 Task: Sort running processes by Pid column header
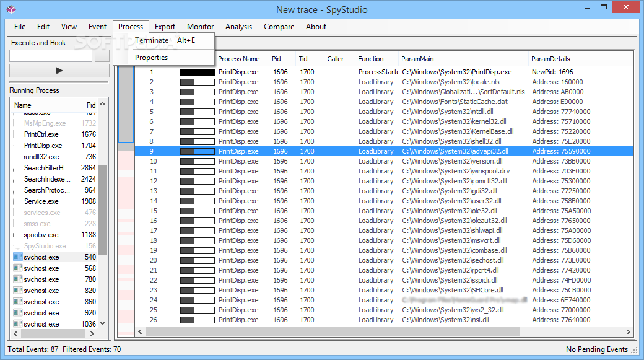click(86, 105)
